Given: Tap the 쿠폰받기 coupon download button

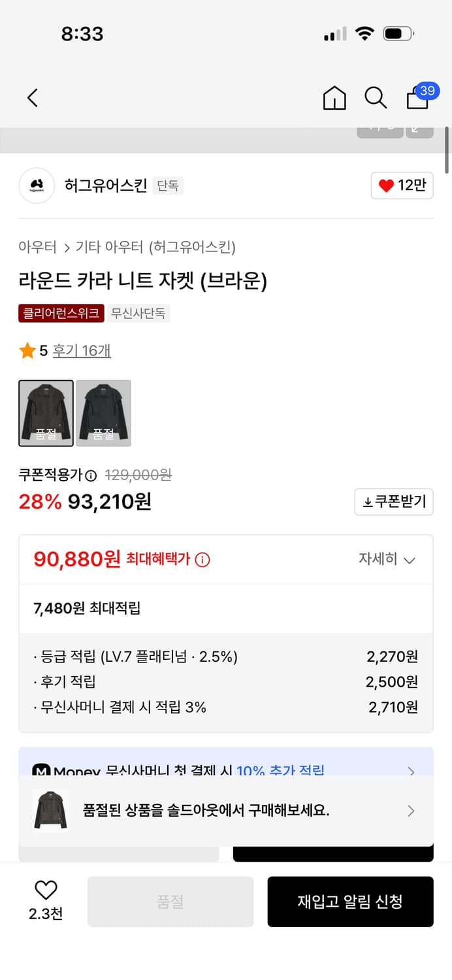Looking at the screenshot, I should (393, 502).
